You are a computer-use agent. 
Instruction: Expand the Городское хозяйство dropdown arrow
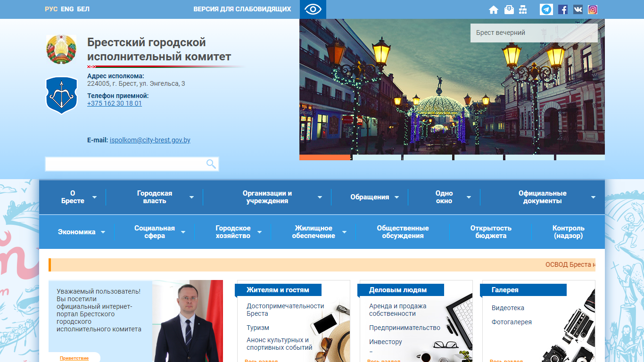pos(259,232)
